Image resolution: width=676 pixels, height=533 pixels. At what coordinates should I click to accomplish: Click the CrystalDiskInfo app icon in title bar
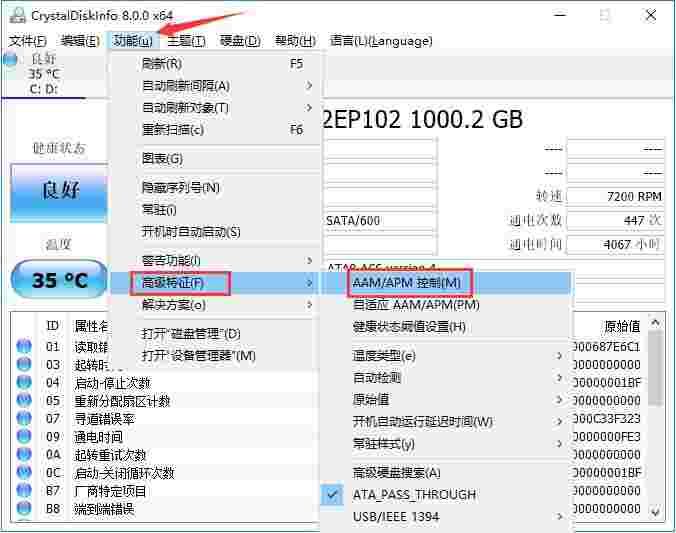pyautogui.click(x=18, y=15)
